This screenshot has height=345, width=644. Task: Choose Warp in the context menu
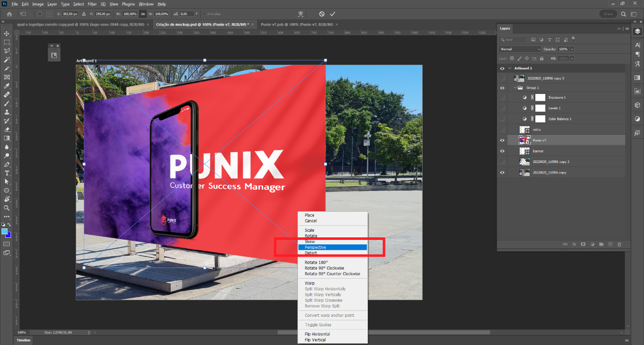[333, 283]
